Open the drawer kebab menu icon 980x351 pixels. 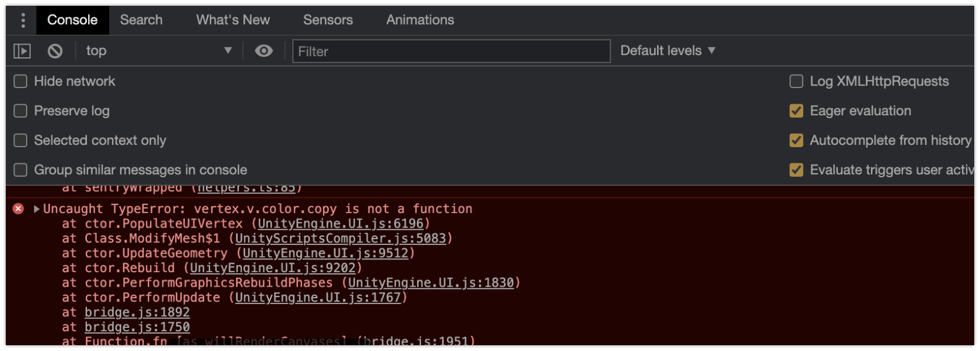(23, 20)
